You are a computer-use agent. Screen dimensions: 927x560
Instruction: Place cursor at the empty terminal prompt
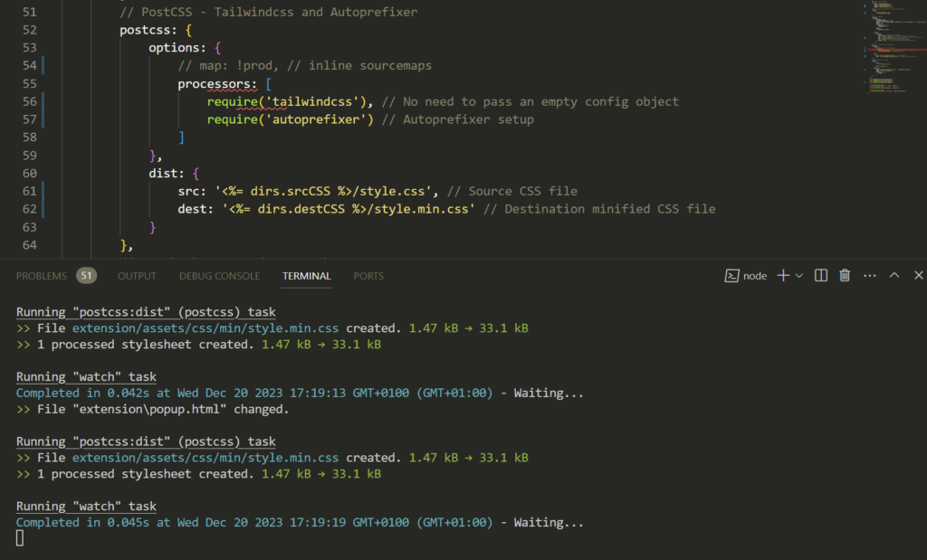pyautogui.click(x=20, y=536)
